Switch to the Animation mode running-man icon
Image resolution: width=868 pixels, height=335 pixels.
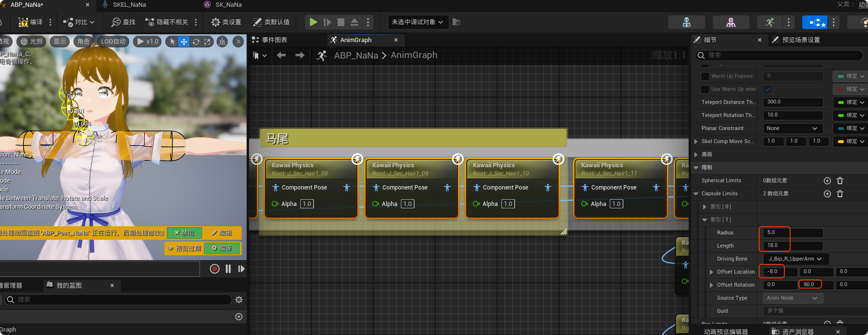coord(770,22)
